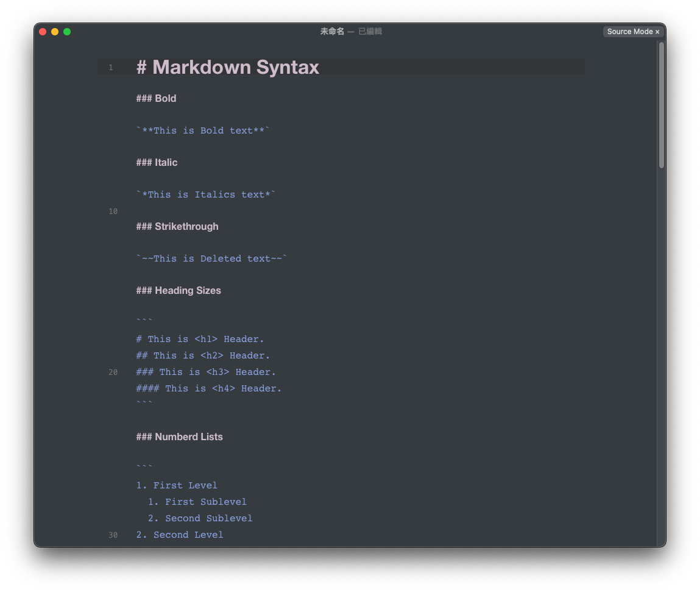This screenshot has width=700, height=592.
Task: Exit Source Mode via its × badge
Action: tap(658, 31)
